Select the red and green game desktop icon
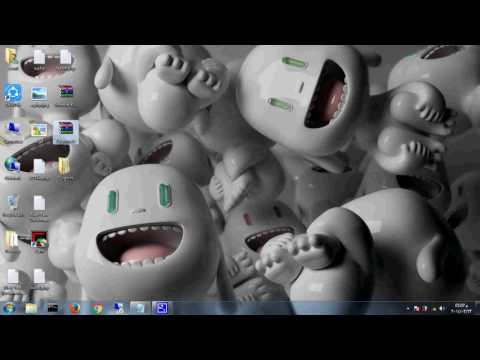 click(x=39, y=239)
